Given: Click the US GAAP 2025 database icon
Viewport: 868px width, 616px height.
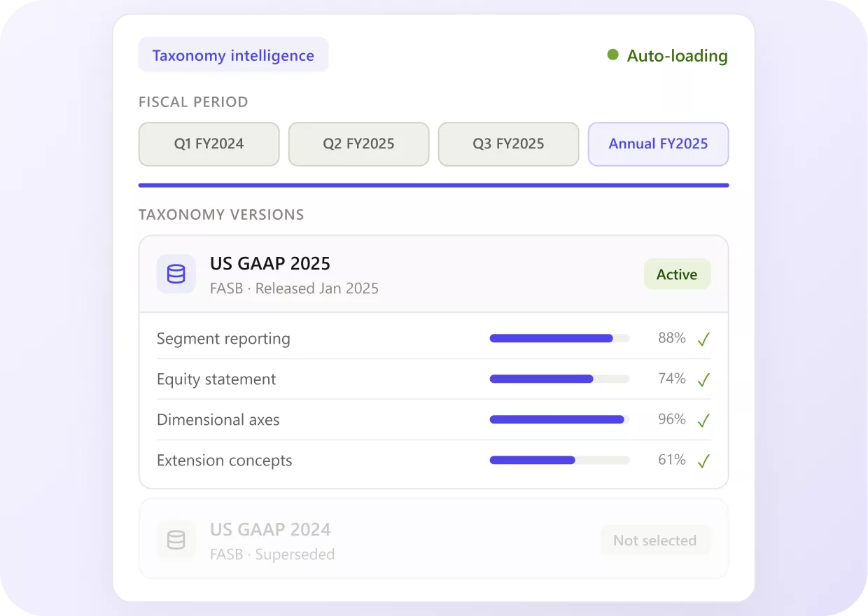Looking at the screenshot, I should (176, 274).
